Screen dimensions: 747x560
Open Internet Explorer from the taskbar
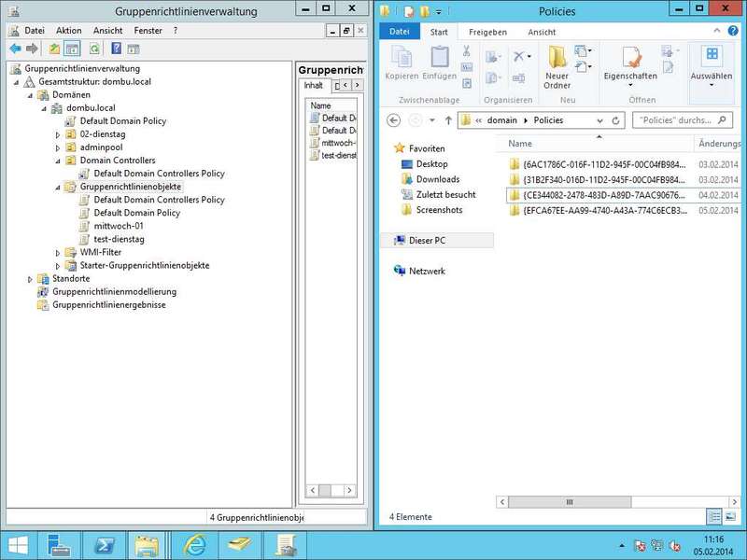pyautogui.click(x=194, y=546)
